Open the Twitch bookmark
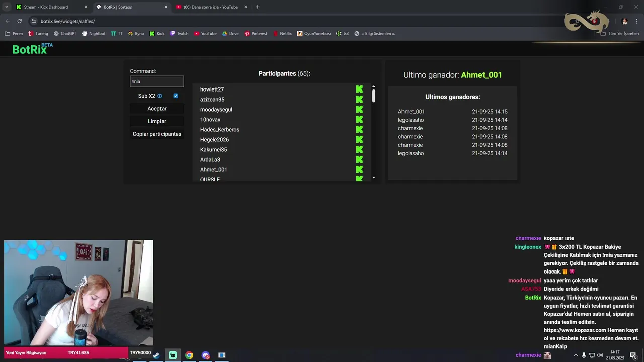644x362 pixels. (x=179, y=34)
